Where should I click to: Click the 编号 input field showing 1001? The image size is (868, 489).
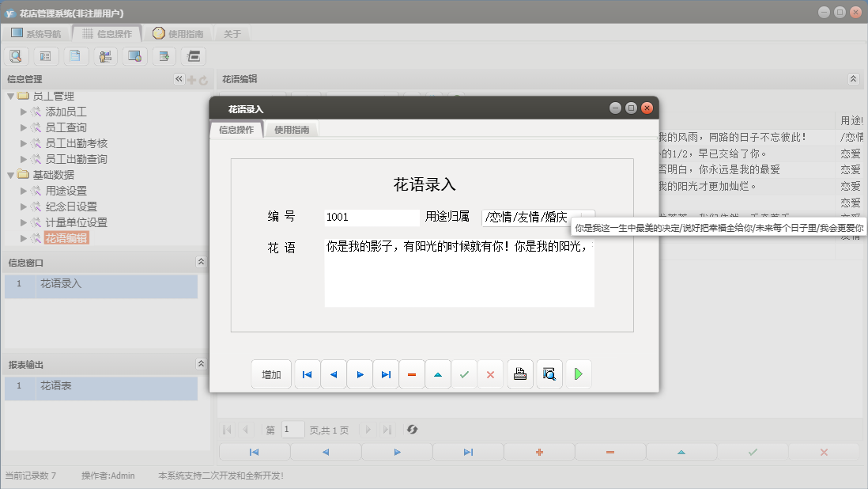pyautogui.click(x=372, y=217)
